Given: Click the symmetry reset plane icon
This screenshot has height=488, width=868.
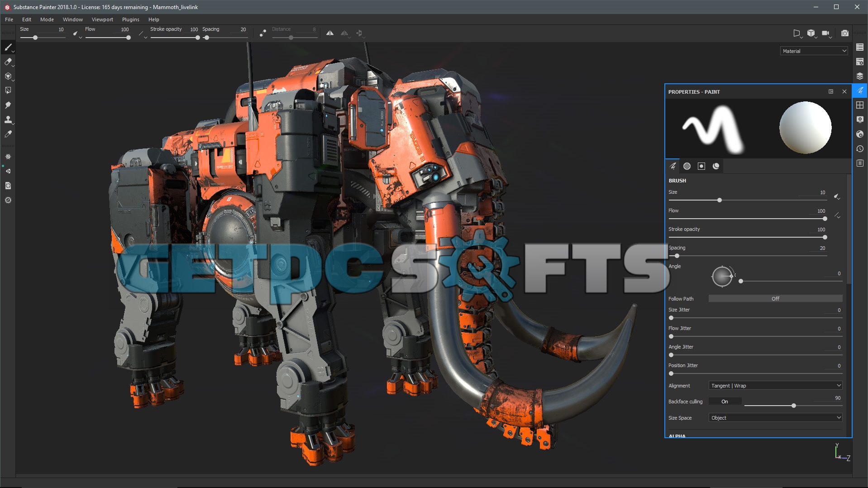Looking at the screenshot, I should pos(359,33).
